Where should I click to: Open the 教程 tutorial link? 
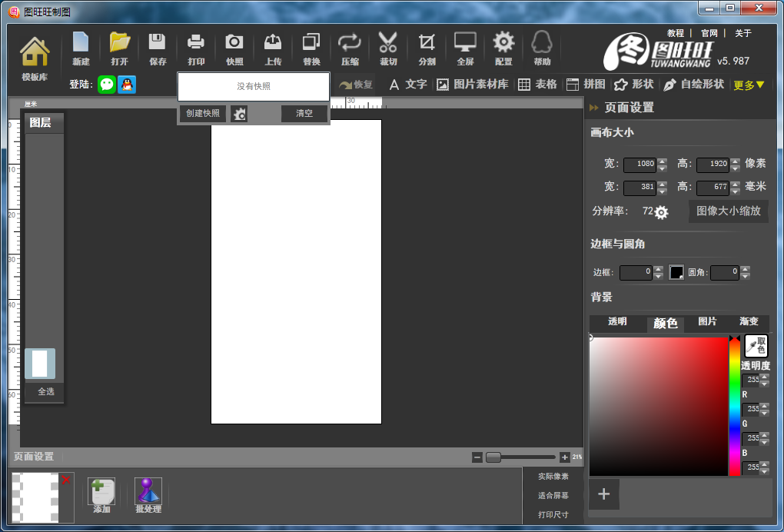pos(675,33)
